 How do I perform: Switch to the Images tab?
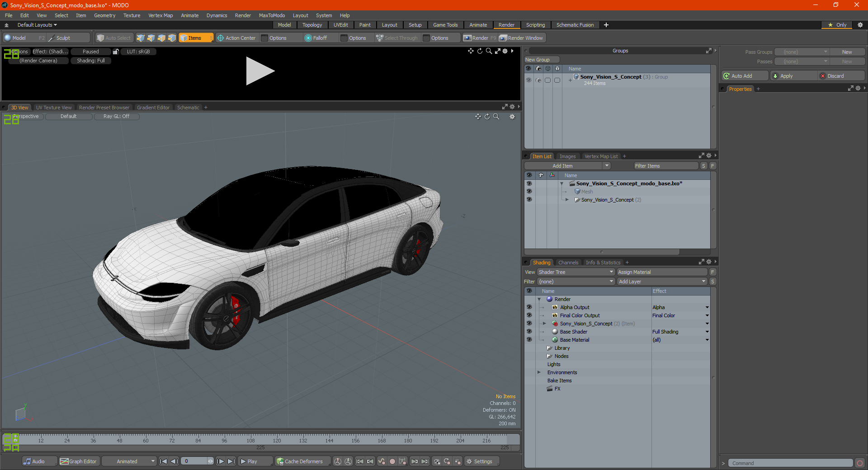[x=567, y=156]
